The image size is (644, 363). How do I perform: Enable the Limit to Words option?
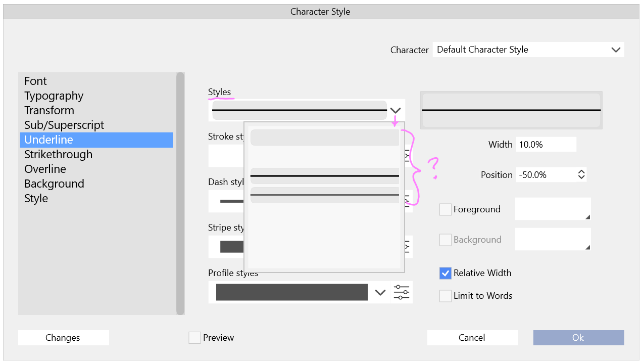[445, 296]
